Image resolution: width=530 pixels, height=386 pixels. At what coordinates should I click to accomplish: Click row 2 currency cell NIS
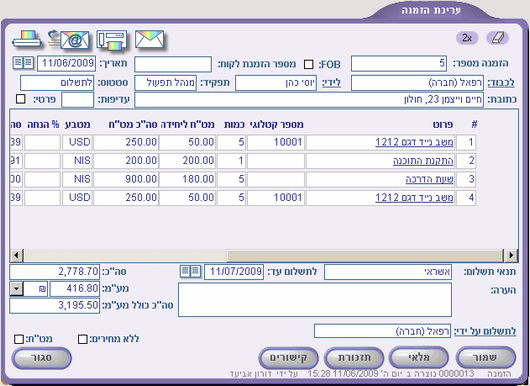pos(77,161)
